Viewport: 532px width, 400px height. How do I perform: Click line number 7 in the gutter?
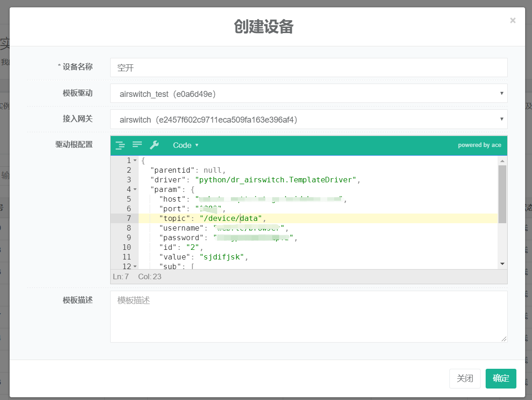(x=129, y=218)
